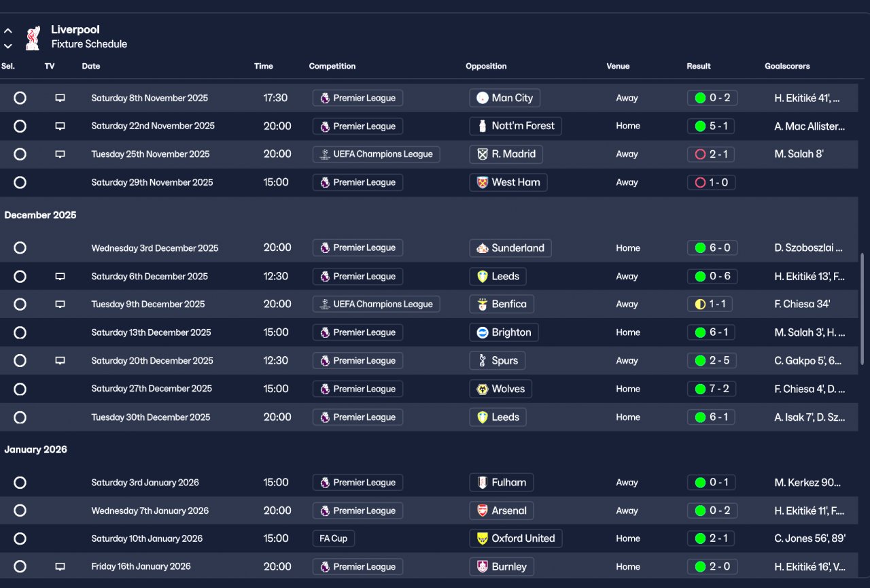Click the TV icon for the Spurs fixture

coord(60,361)
